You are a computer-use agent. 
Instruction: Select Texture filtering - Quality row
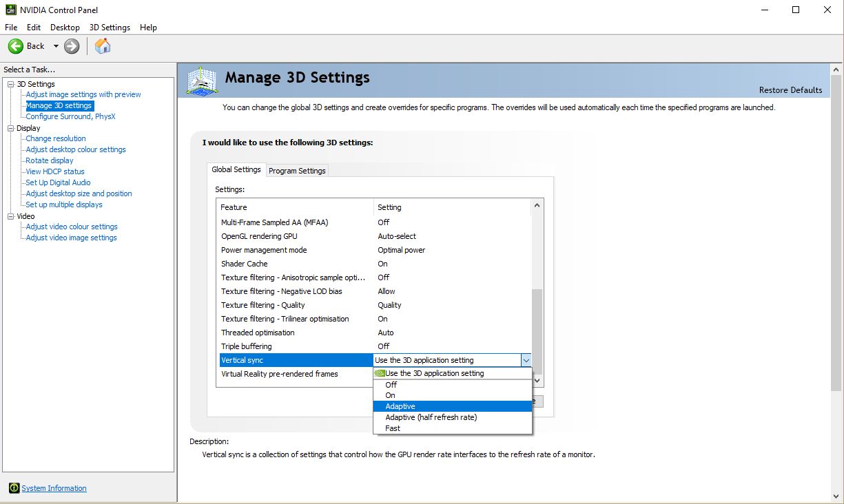click(375, 305)
